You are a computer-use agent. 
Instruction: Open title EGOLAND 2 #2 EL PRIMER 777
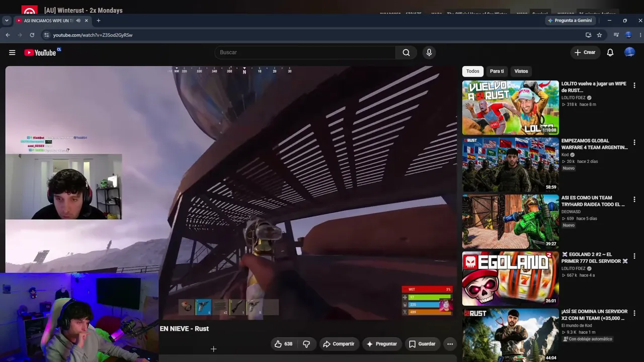coord(595,258)
